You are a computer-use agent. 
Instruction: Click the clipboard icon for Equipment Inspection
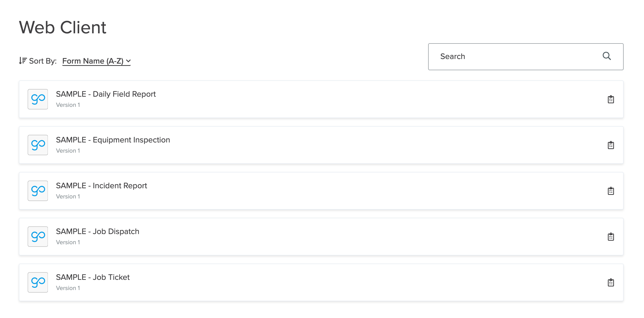611,145
